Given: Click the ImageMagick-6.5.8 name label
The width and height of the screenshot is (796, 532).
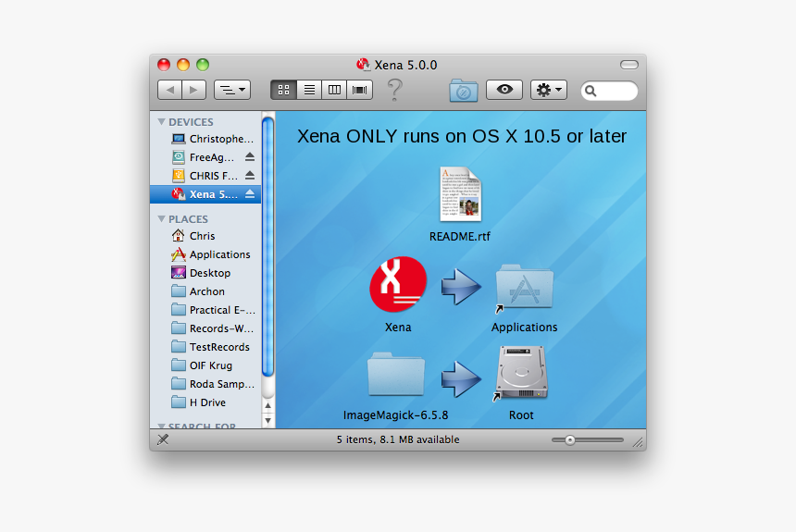Looking at the screenshot, I should (x=396, y=415).
